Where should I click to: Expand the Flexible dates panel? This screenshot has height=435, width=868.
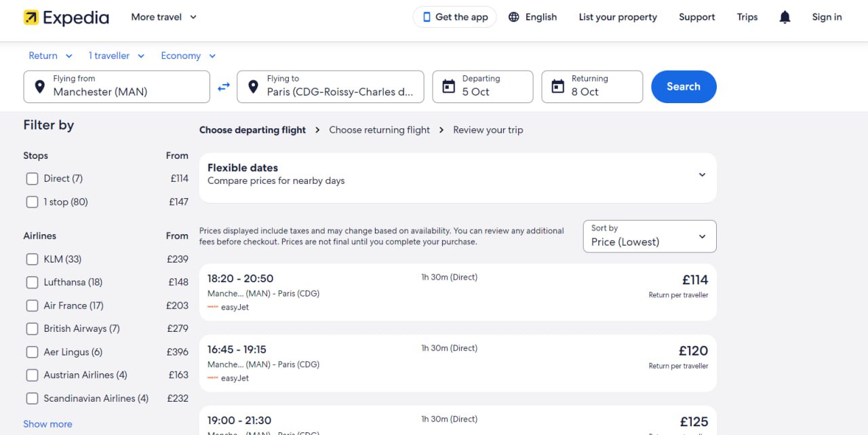458,174
